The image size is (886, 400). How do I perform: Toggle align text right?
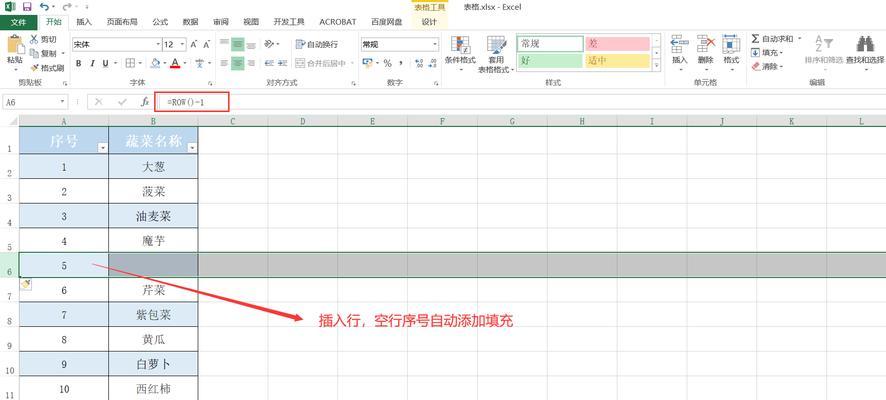coord(251,63)
